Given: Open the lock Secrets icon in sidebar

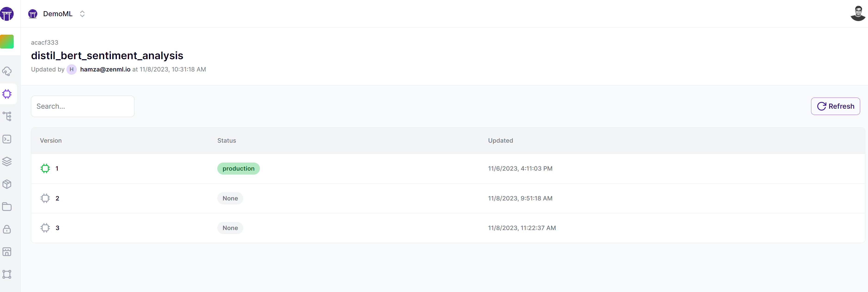Looking at the screenshot, I should click(x=7, y=229).
